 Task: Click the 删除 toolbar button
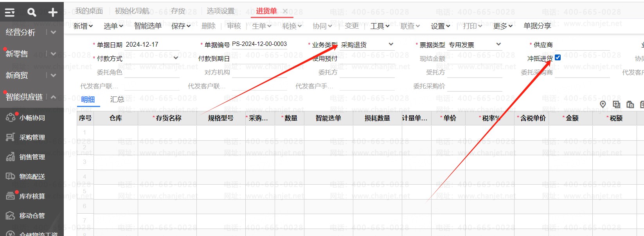(209, 26)
